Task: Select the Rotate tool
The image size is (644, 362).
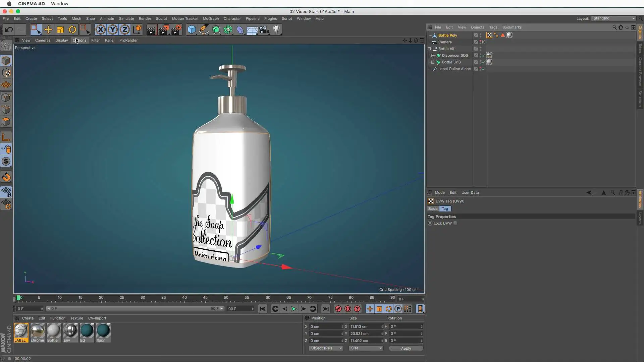Action: pos(72,29)
